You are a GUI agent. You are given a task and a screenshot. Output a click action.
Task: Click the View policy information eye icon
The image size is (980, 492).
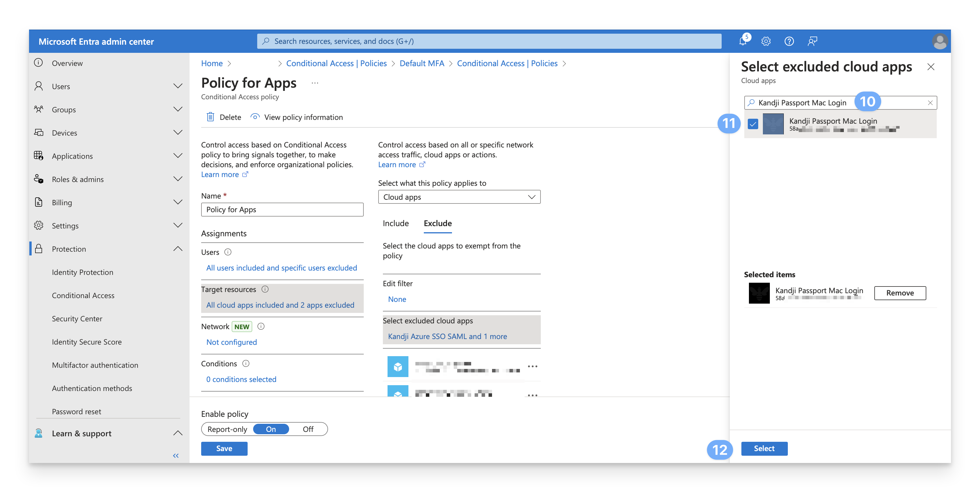point(255,117)
